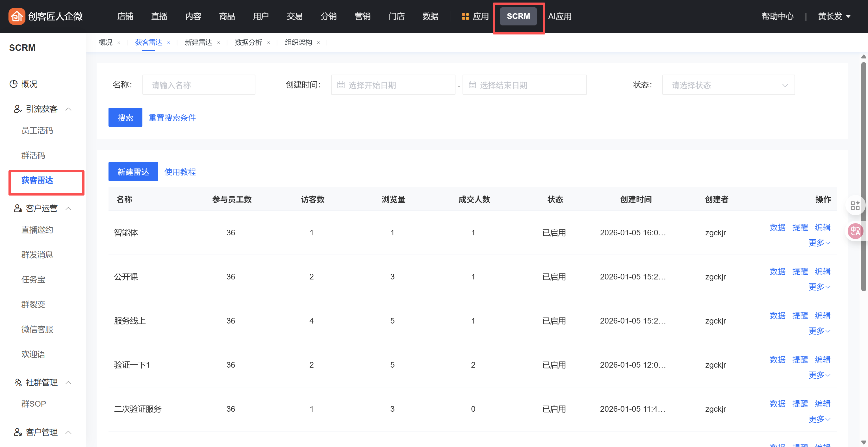Expand 更多 menu for 智能体 row

[x=819, y=243]
